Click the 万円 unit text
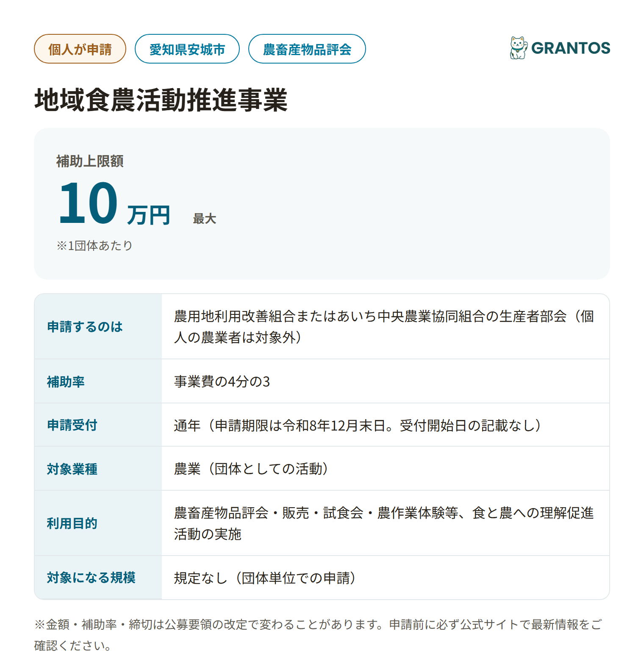The width and height of the screenshot is (644, 667). coord(149,215)
